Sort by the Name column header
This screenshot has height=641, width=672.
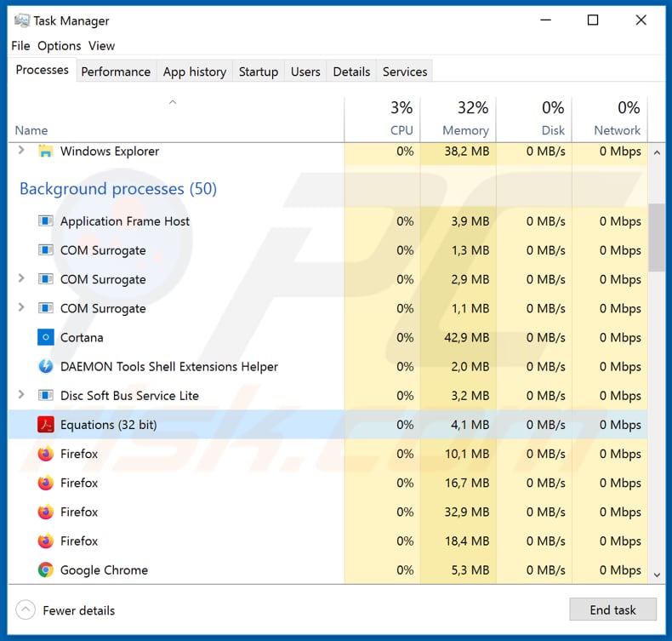click(31, 130)
